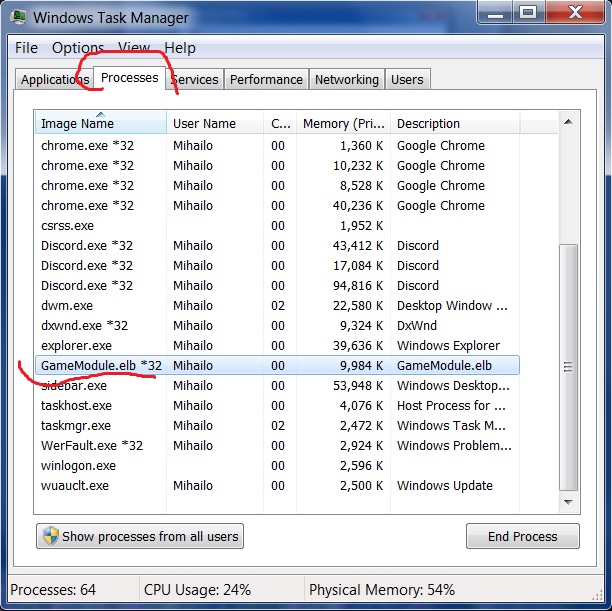Select the dwm.exe process
The width and height of the screenshot is (612, 611).
[277, 305]
